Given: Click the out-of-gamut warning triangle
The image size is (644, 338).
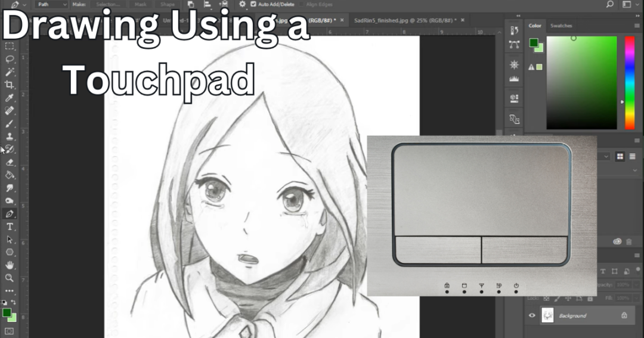Looking at the screenshot, I should [x=531, y=67].
